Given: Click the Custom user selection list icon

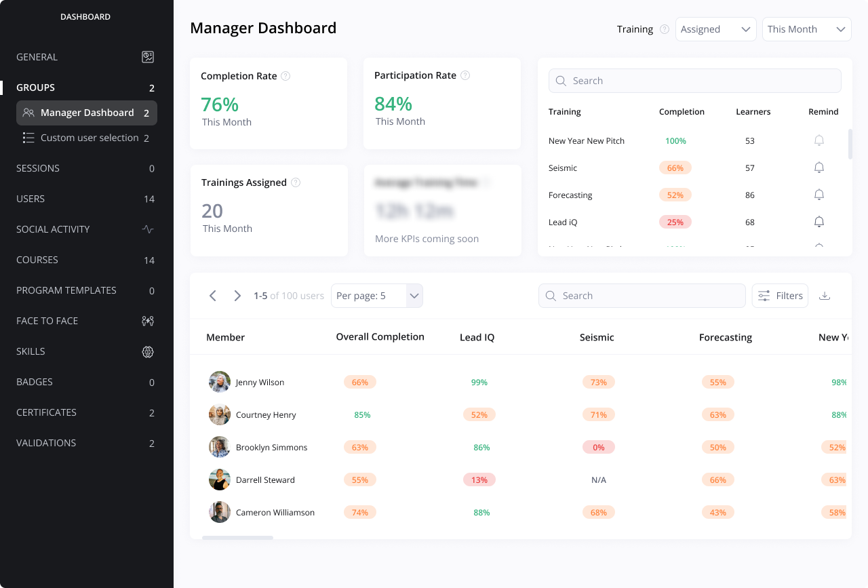Looking at the screenshot, I should pos(28,138).
